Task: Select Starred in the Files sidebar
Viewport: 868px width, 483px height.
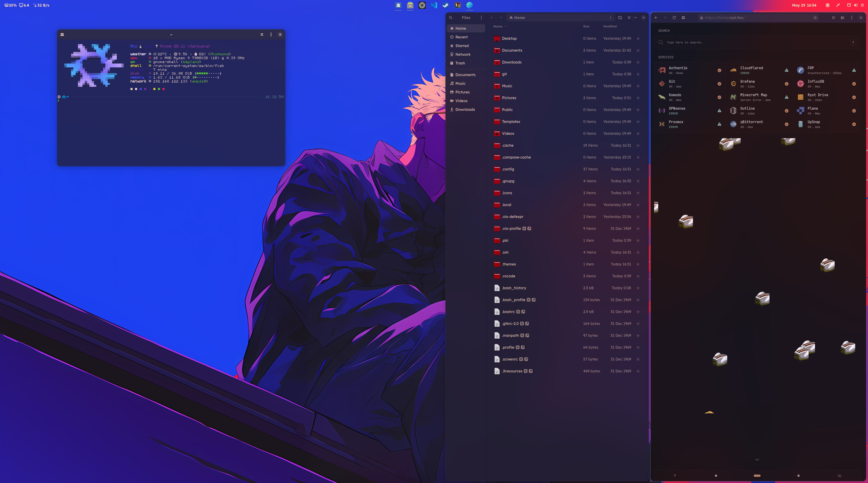Action: coord(466,46)
